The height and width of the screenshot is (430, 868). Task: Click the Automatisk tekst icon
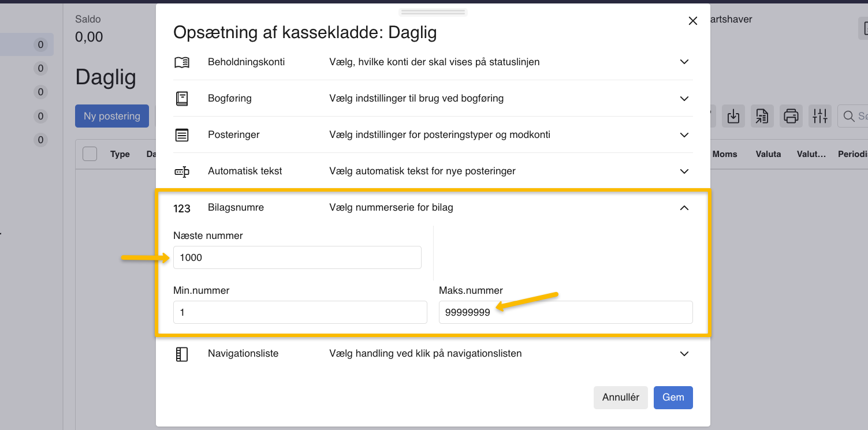point(182,171)
